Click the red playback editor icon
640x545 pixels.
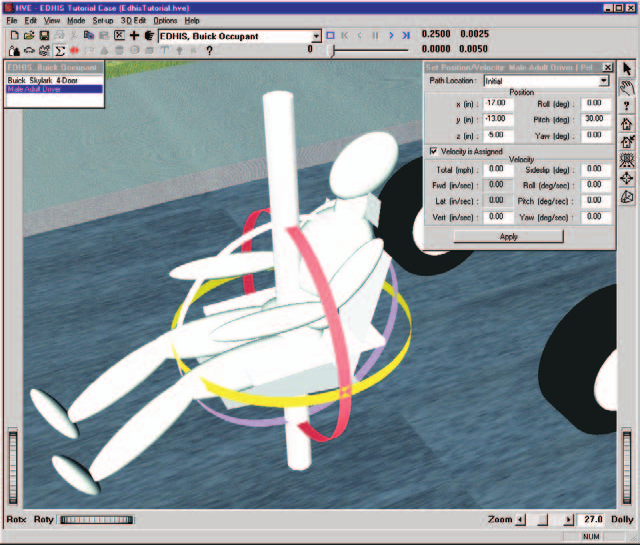[x=74, y=51]
